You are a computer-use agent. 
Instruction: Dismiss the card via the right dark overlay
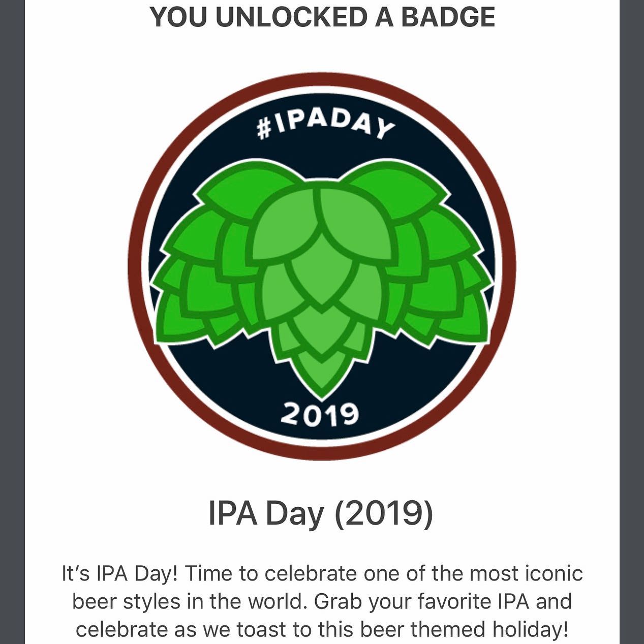click(632, 322)
